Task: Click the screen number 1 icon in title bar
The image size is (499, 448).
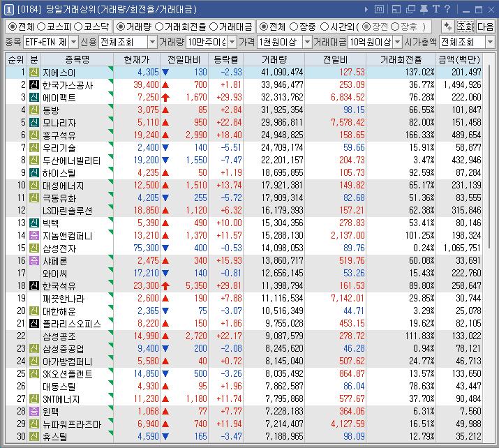Action: 8,10
